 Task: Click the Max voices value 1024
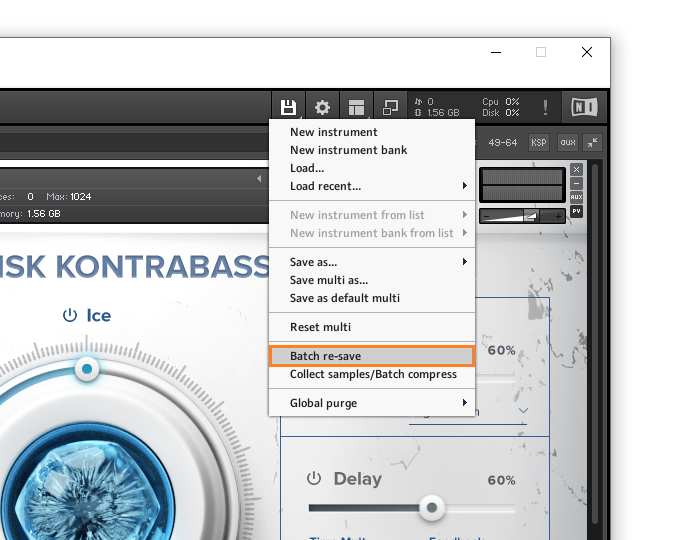(x=81, y=197)
